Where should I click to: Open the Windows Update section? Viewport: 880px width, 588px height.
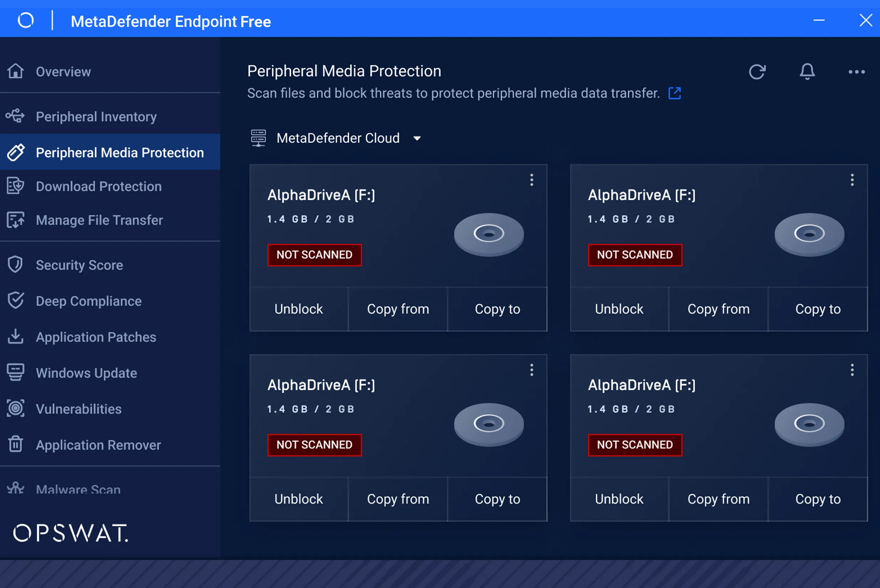click(x=110, y=373)
